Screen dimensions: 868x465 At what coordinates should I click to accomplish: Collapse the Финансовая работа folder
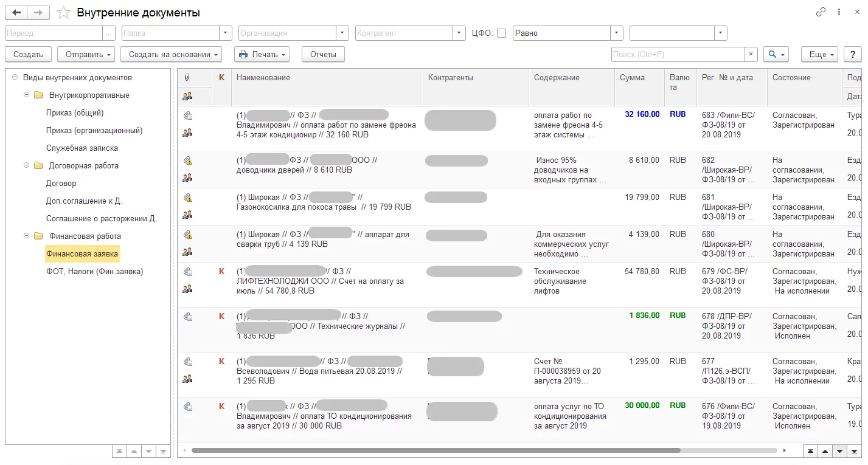pyautogui.click(x=26, y=236)
